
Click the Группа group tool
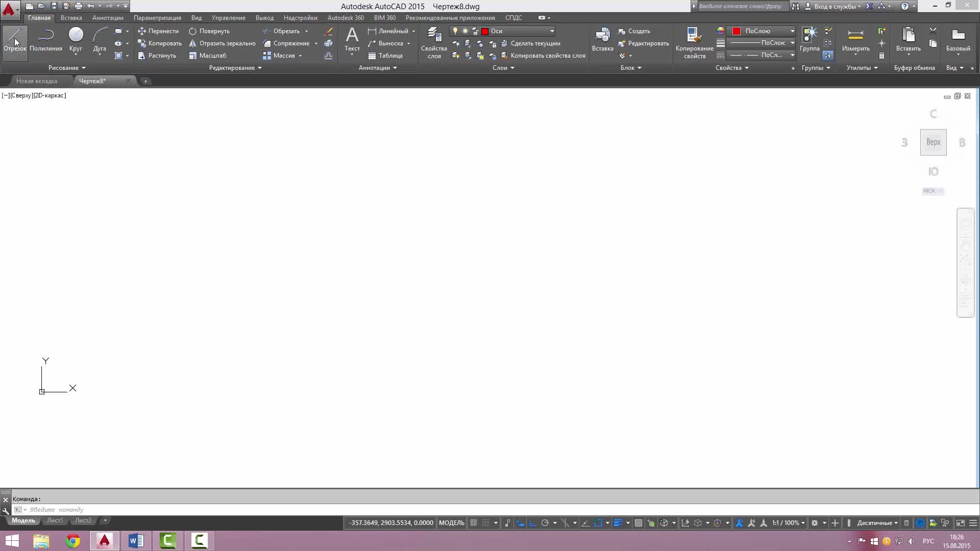[x=810, y=40]
